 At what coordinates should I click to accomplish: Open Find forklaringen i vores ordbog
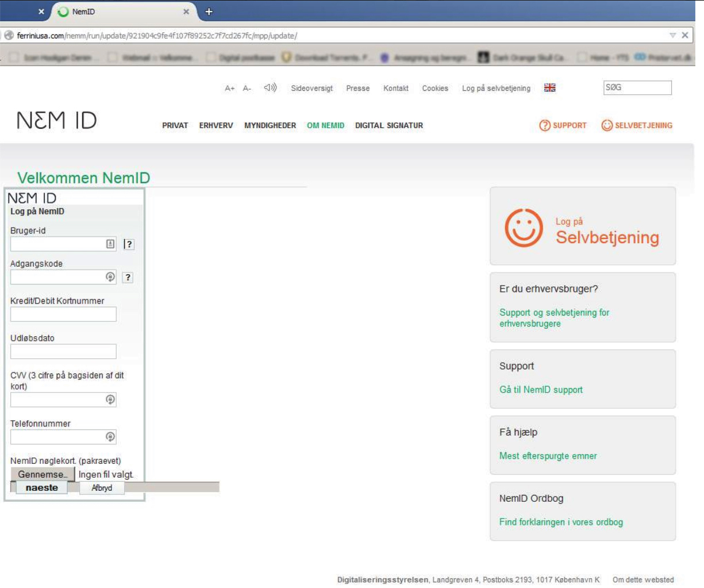561,522
